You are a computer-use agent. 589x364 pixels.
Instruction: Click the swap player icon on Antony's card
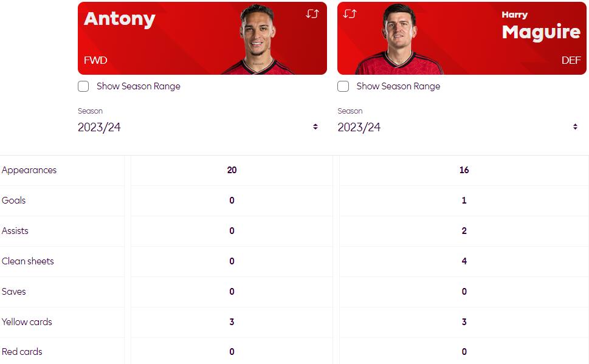pyautogui.click(x=312, y=14)
